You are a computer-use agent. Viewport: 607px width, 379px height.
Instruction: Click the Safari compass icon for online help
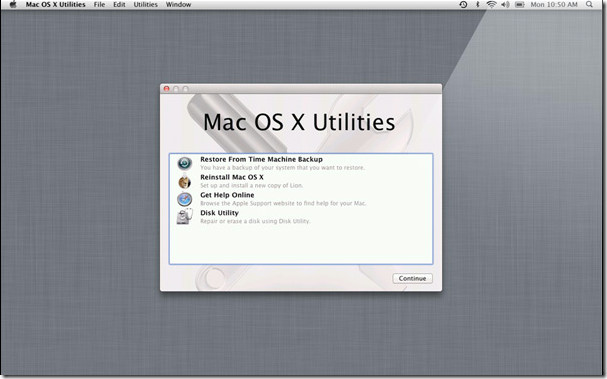(x=185, y=199)
